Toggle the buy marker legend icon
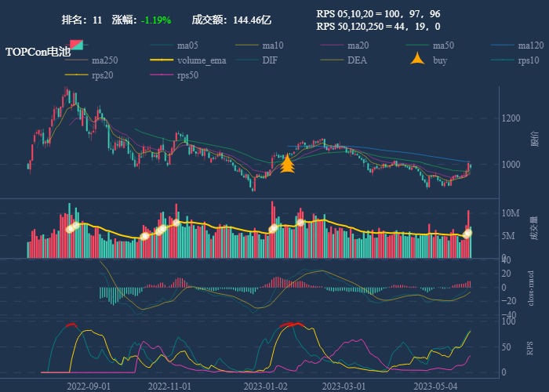Image resolution: width=549 pixels, height=392 pixels. click(419, 60)
